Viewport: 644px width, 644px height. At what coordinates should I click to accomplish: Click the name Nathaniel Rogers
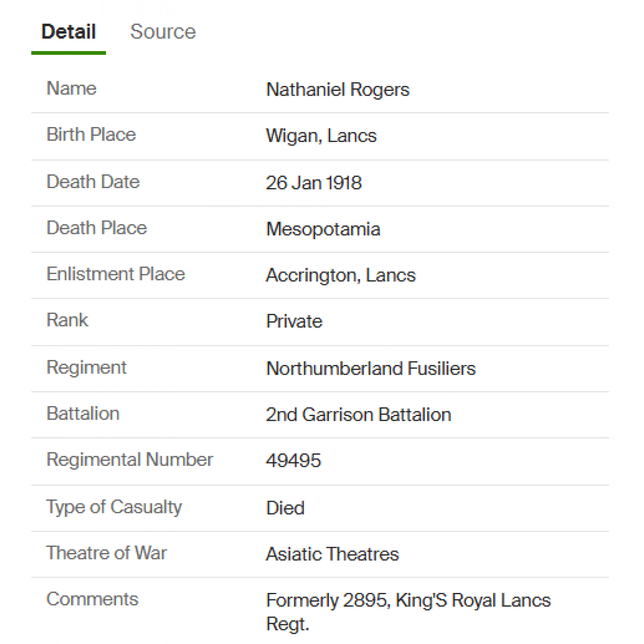click(x=338, y=90)
